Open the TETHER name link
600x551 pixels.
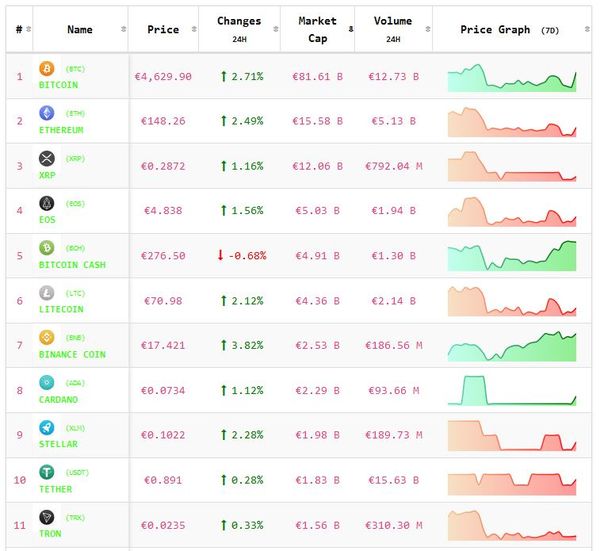[x=55, y=489]
